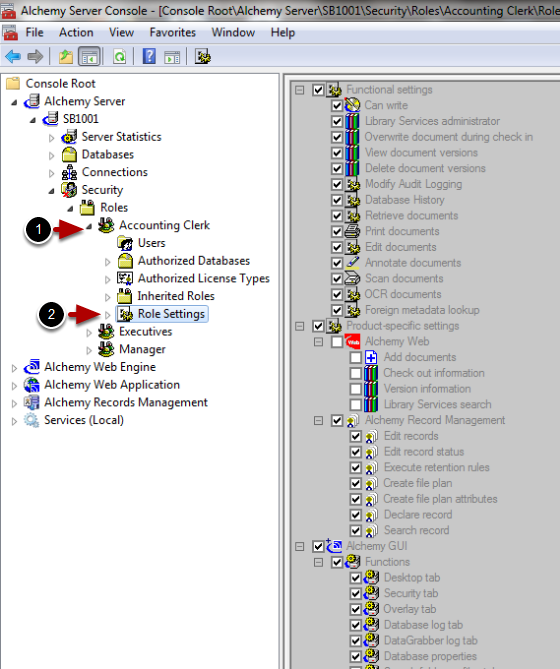Toggle Library Services administrator checkbox

tap(337, 121)
